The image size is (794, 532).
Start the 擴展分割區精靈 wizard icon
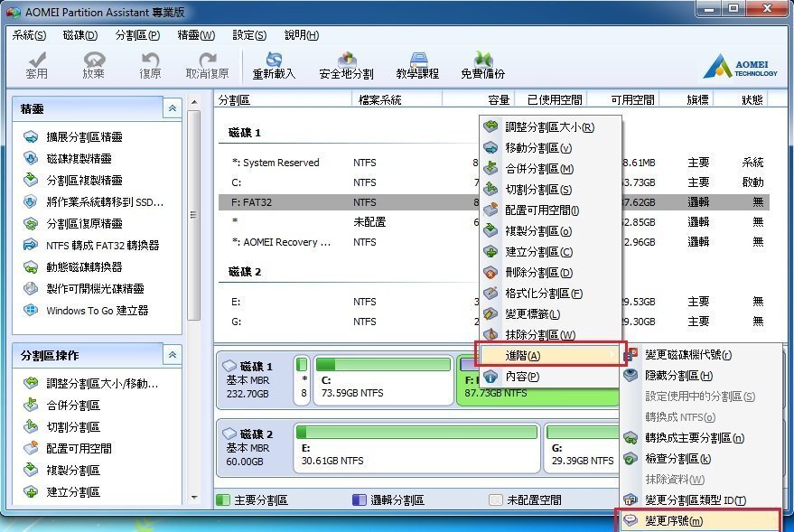pos(31,136)
